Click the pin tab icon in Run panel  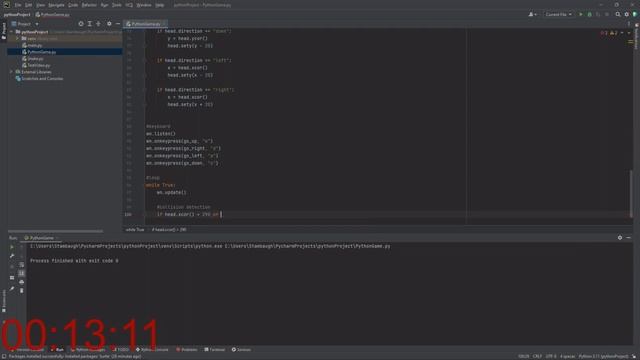tap(12, 289)
